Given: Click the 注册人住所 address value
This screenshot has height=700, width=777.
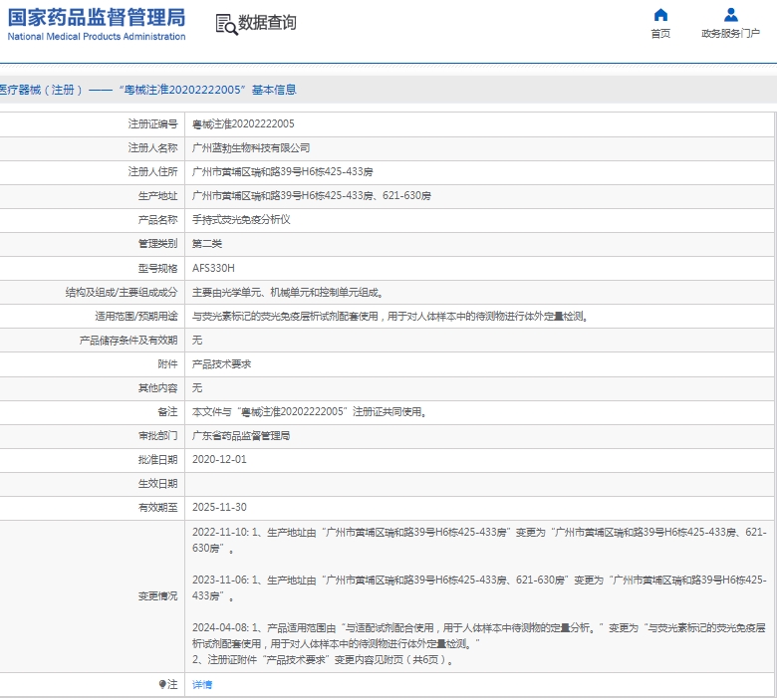Looking at the screenshot, I should pos(283,172).
